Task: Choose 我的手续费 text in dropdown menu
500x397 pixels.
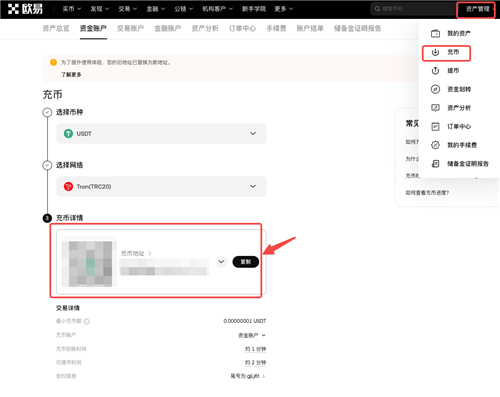Action: coord(462,145)
